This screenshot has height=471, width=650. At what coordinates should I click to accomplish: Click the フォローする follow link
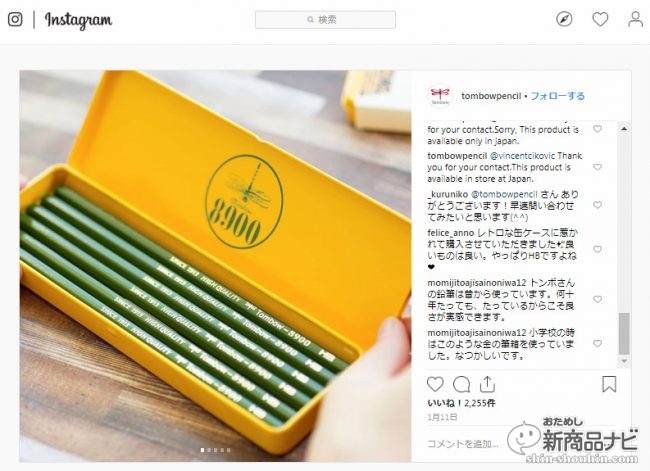pos(558,96)
